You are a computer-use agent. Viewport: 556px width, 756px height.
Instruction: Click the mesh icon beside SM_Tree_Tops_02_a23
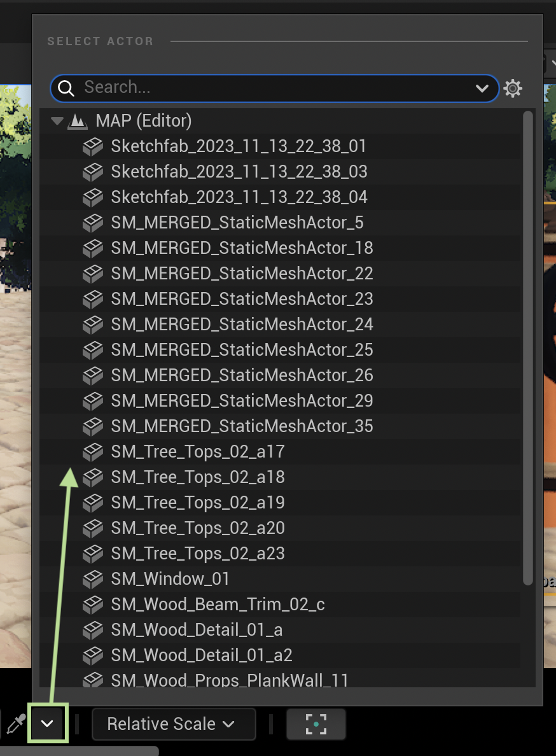[x=93, y=554]
